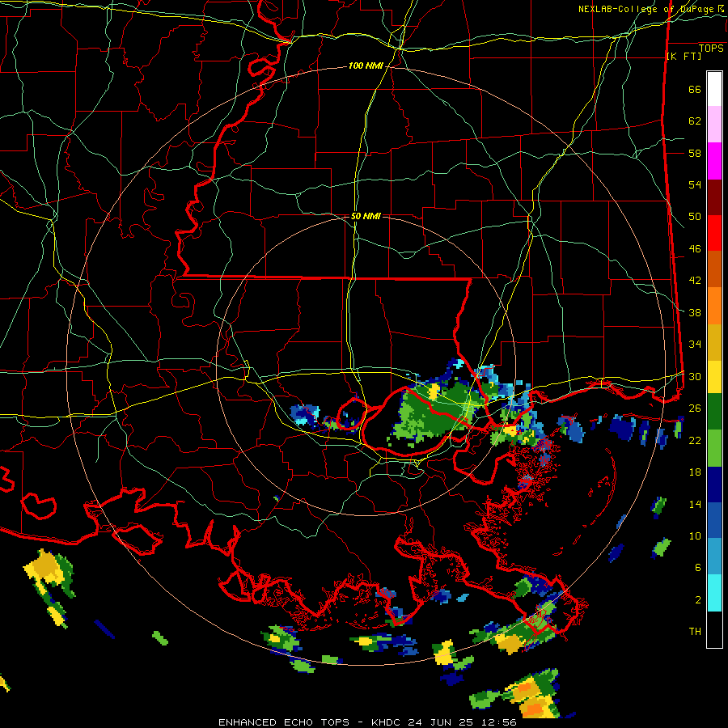This screenshot has height=728, width=728.
Task: Click the yellow 30-34 kft legend color
Action: 714,377
